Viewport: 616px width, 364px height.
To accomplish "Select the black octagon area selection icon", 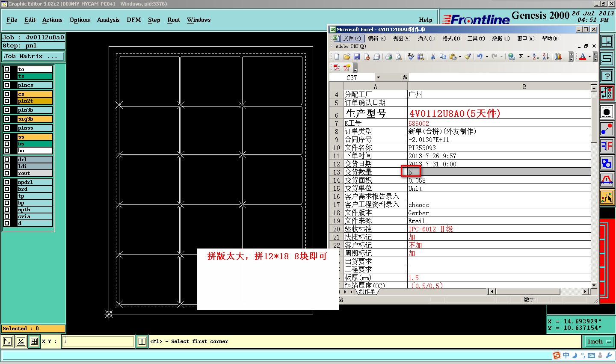I will point(607,112).
